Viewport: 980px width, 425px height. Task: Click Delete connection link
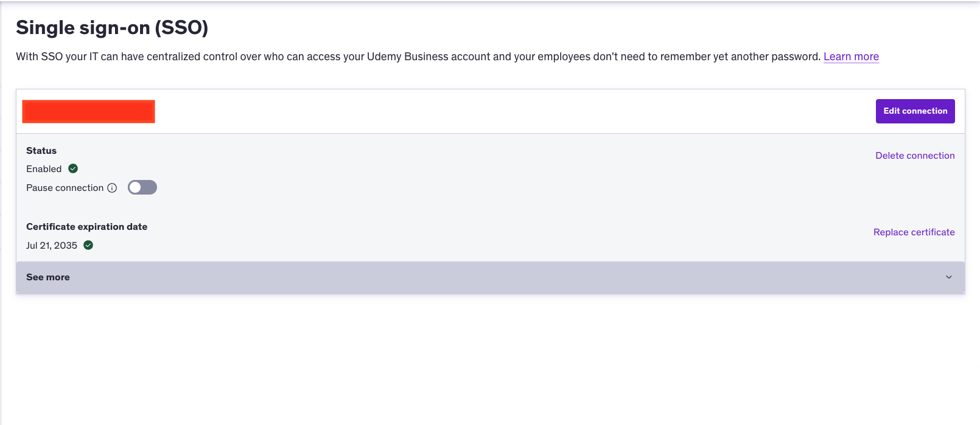coord(915,156)
